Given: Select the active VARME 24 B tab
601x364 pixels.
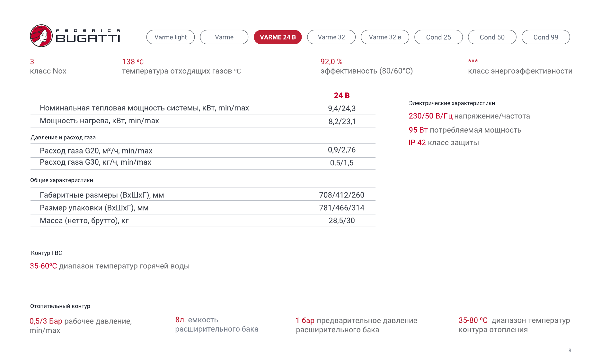Looking at the screenshot, I should pos(278,37).
